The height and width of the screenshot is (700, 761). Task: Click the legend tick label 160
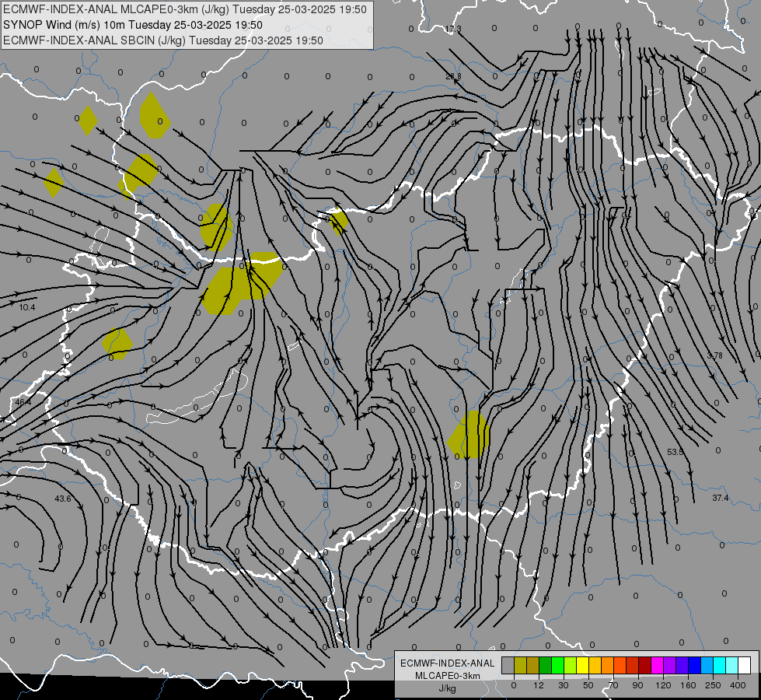point(688,685)
